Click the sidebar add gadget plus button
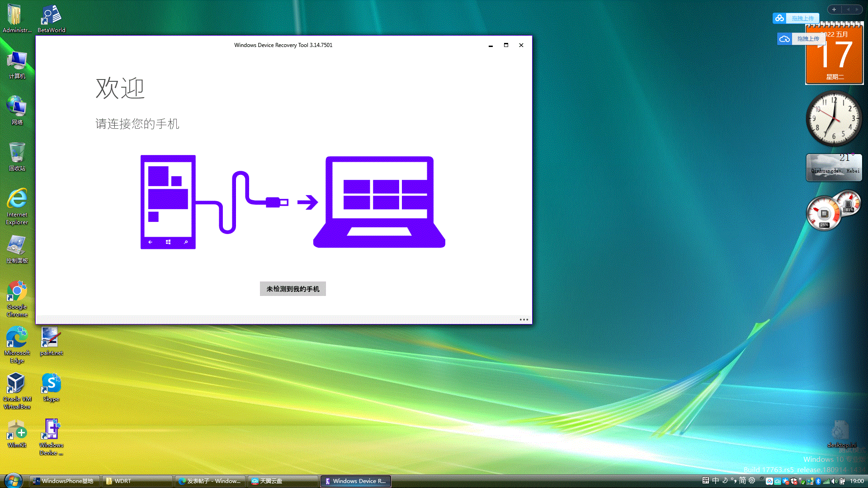Viewport: 868px width, 488px height. point(834,9)
